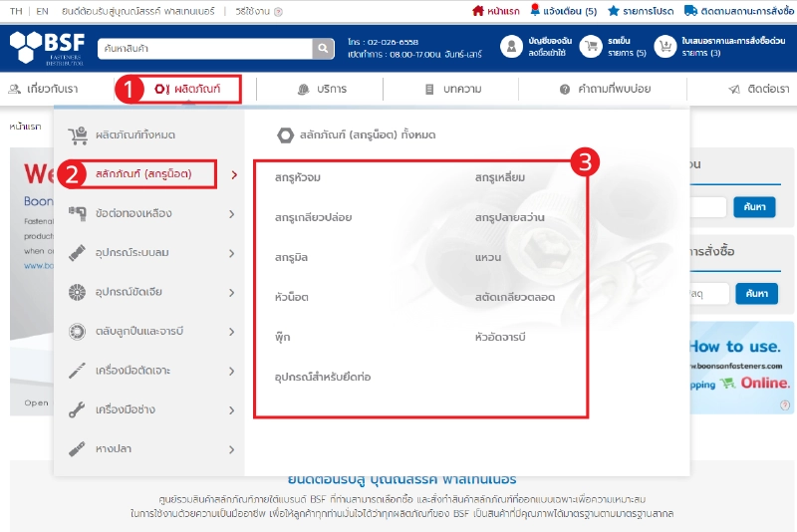The height and width of the screenshot is (532, 797).
Task: Open the shopping cart icon in header
Action: tap(592, 47)
